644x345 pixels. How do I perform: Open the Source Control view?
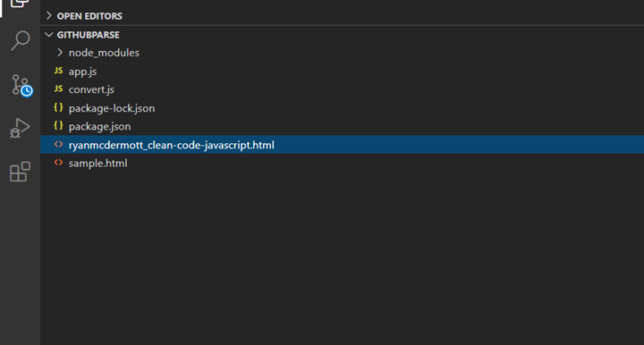(x=21, y=85)
